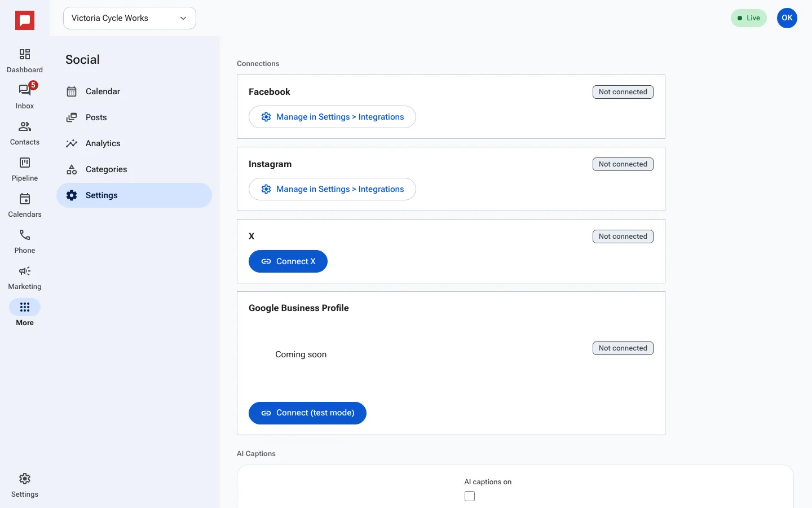Click Instagram's Manage in Settings > Integrations button
This screenshot has width=812, height=508.
(x=332, y=189)
